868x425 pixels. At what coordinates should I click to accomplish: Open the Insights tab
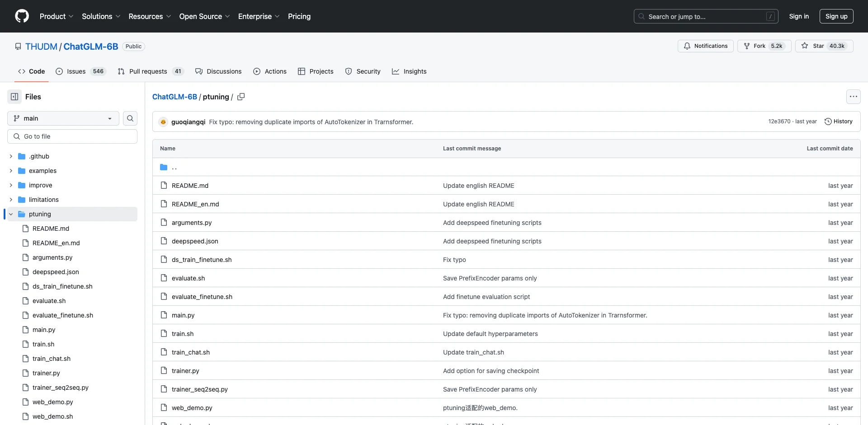[x=409, y=71]
